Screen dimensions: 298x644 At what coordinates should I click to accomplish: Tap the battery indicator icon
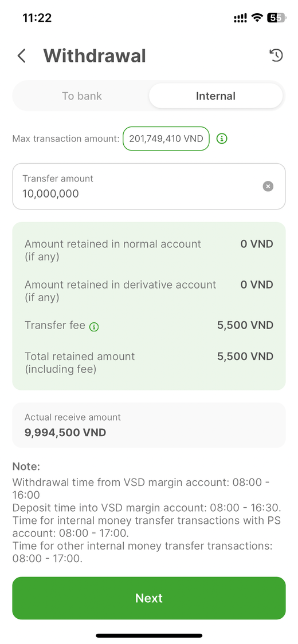pyautogui.click(x=277, y=18)
